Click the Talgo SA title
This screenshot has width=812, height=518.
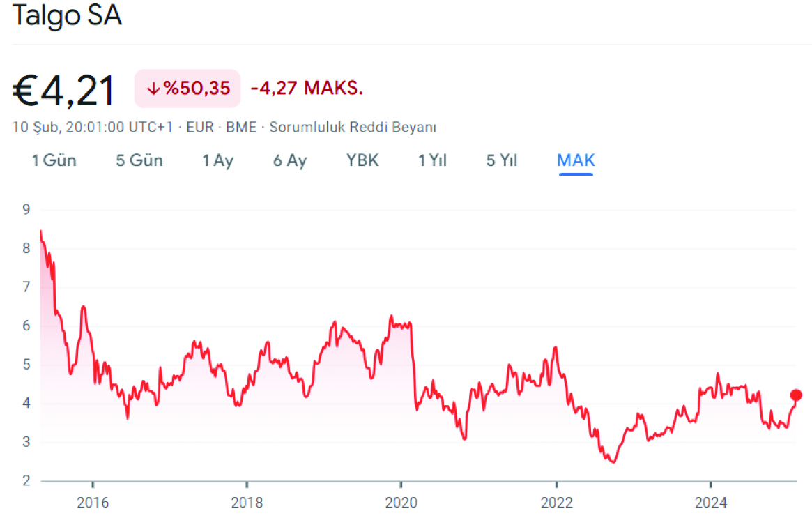(67, 15)
